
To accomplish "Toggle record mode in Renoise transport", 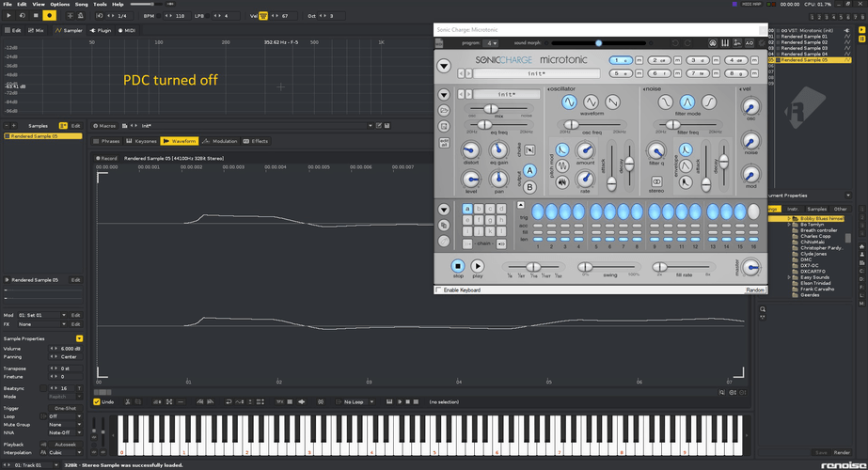I will [49, 15].
